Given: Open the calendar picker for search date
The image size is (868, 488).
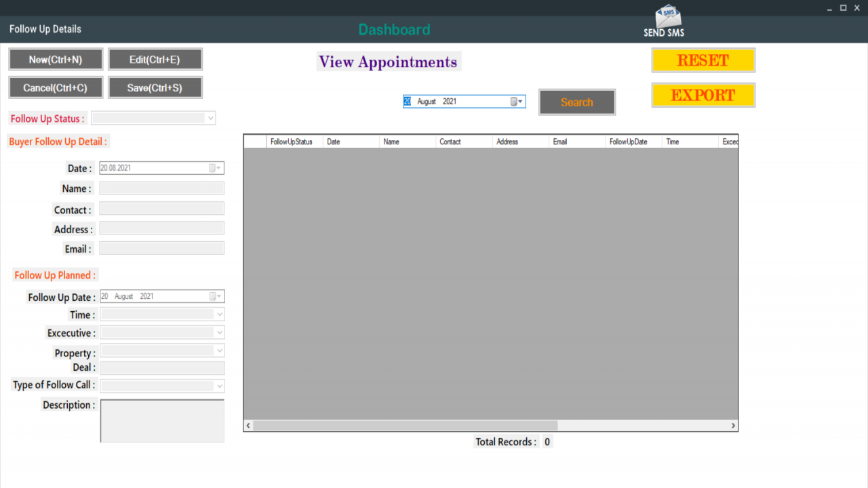Looking at the screenshot, I should point(517,102).
